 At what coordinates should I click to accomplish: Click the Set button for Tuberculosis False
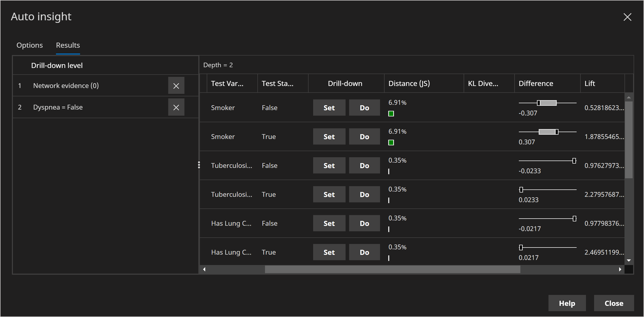(329, 165)
